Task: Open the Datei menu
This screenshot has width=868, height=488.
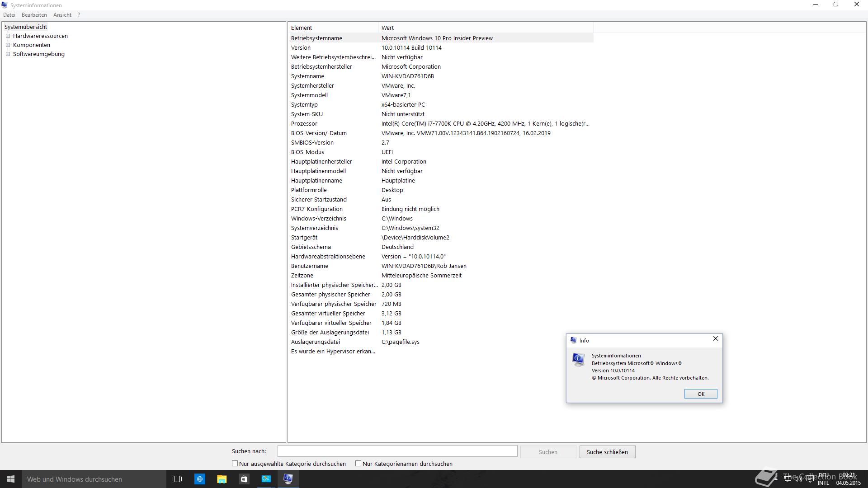Action: click(9, 15)
